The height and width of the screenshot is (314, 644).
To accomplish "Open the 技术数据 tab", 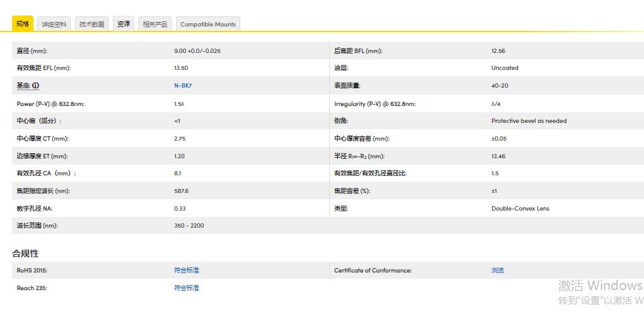I will click(x=91, y=25).
